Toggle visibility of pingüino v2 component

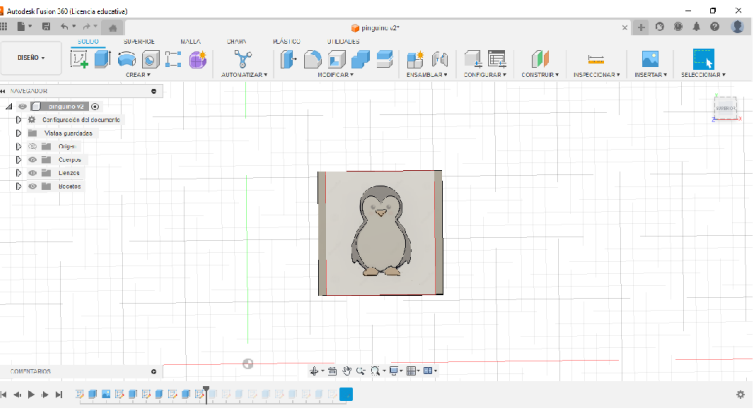point(23,107)
